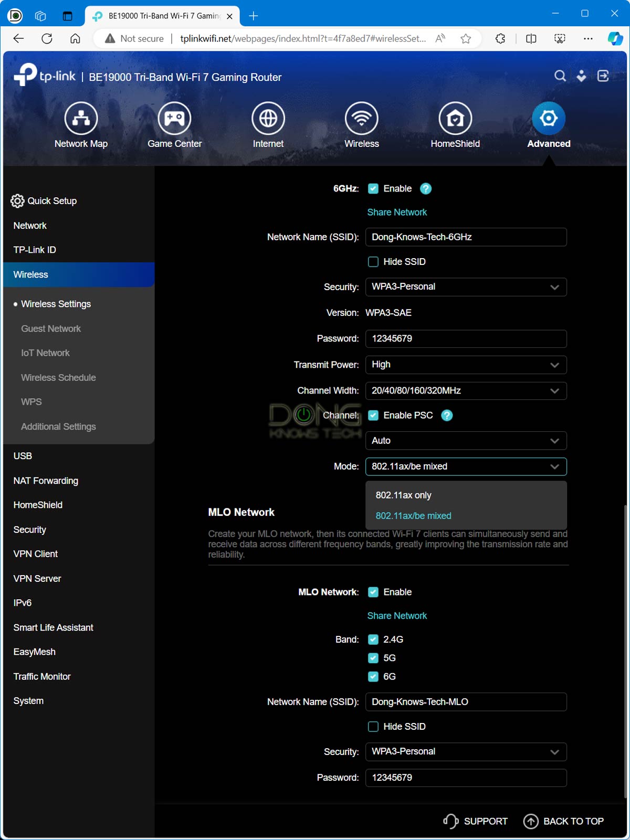Close the BE19000 browser tab

pos(229,16)
